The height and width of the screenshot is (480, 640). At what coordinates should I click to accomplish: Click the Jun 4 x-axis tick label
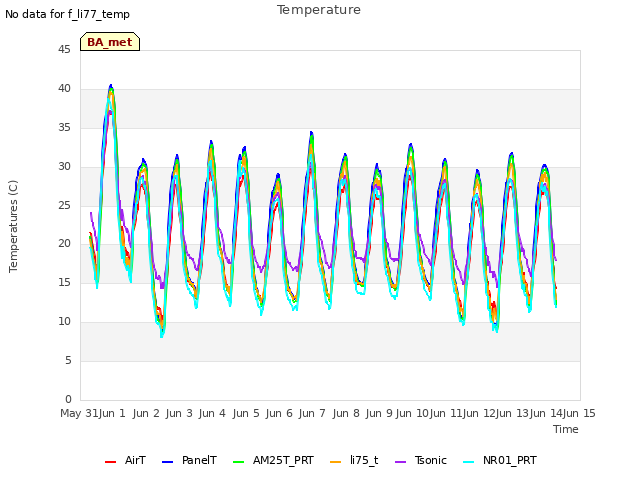point(212,413)
